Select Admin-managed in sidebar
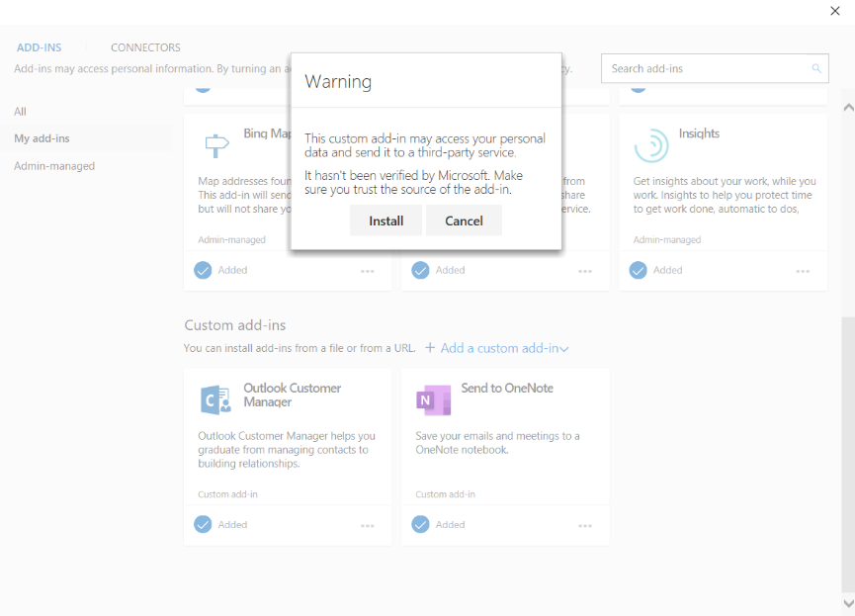The image size is (855, 616). point(54,166)
